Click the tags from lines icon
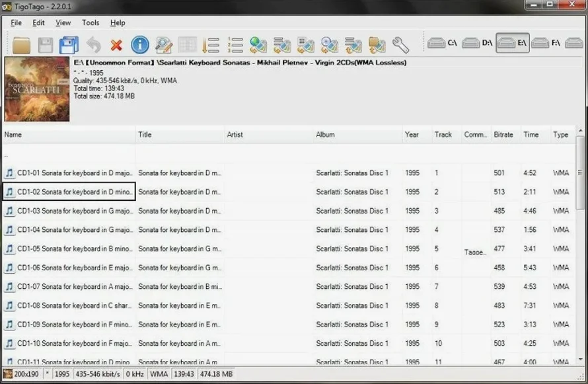The height and width of the screenshot is (384, 588). pos(282,46)
